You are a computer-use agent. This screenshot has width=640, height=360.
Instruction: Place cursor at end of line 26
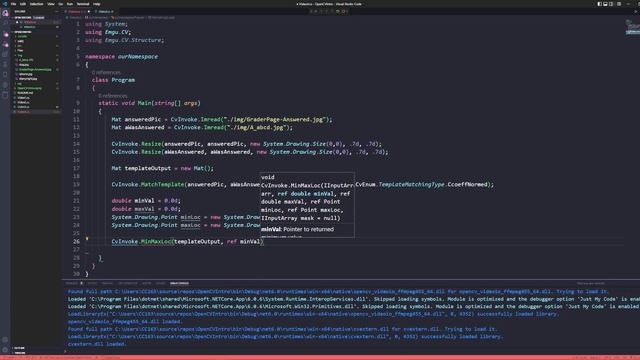(x=264, y=242)
